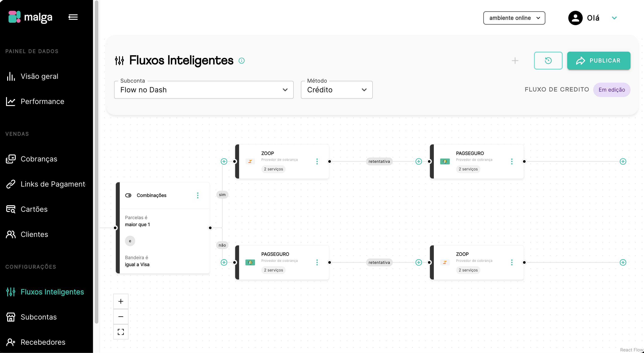Expand the user menu chevron
The image size is (644, 353).
pos(614,18)
